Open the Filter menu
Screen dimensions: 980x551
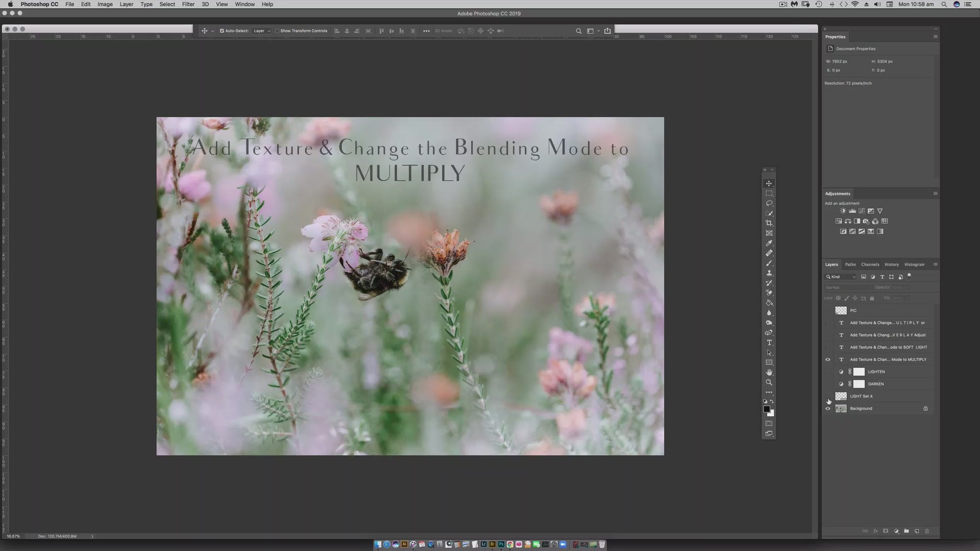point(188,4)
